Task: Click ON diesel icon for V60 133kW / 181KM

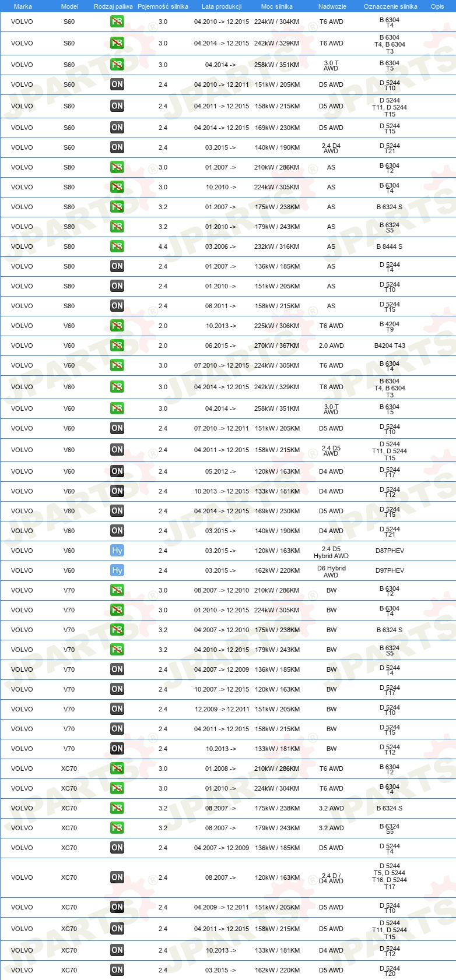Action: coord(117,491)
